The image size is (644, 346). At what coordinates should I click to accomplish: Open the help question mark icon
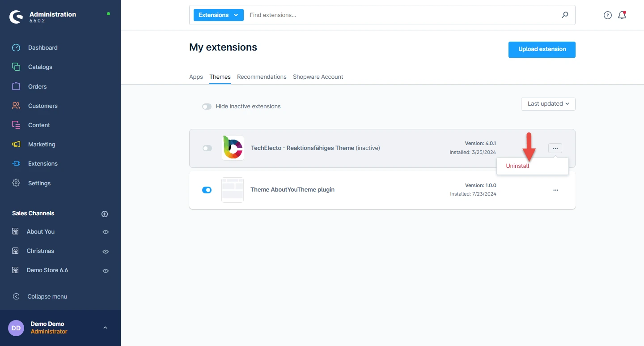click(x=607, y=15)
